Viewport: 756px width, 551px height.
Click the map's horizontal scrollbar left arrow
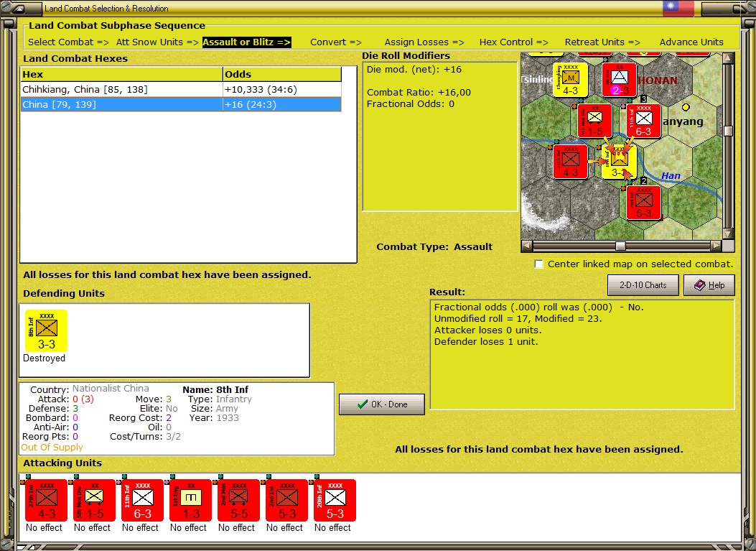527,246
